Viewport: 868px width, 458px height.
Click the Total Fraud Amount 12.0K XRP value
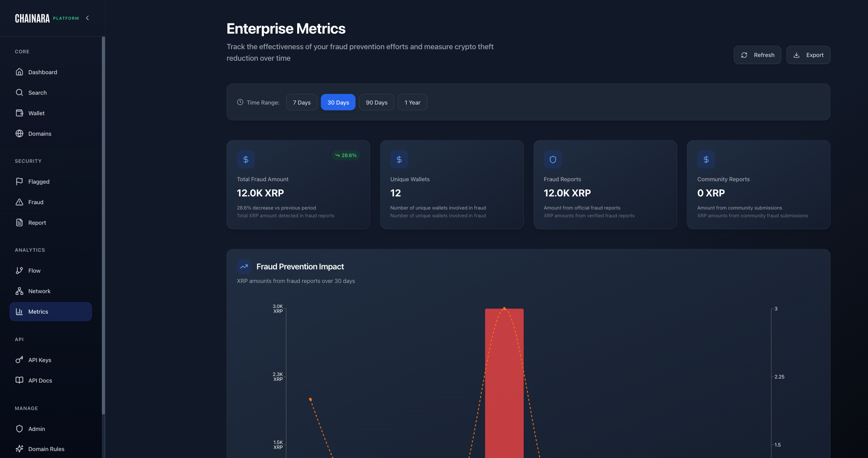pos(260,193)
